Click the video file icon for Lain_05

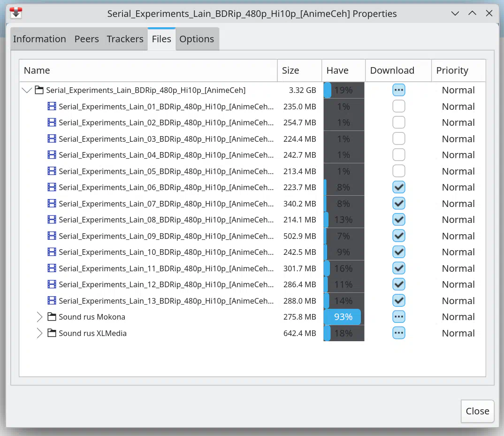point(52,171)
